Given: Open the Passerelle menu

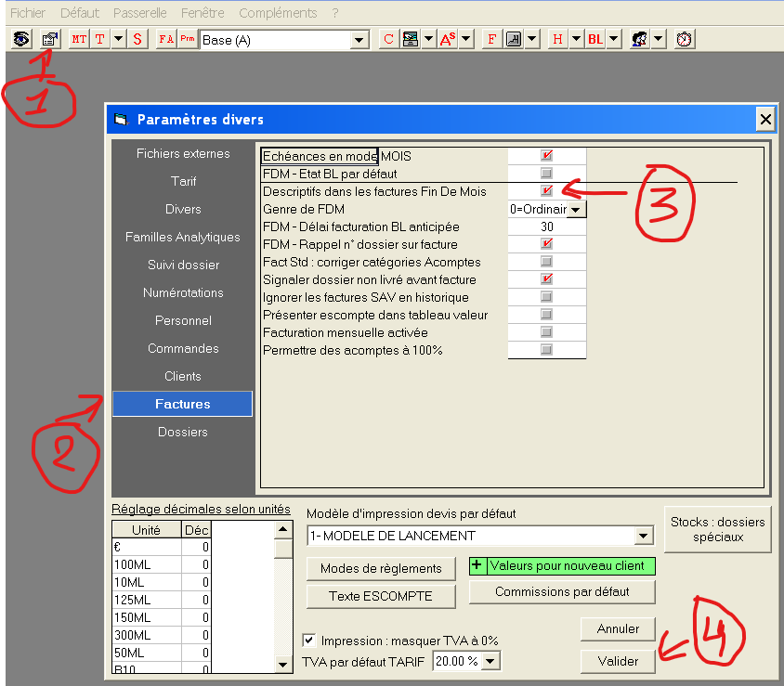Looking at the screenshot, I should 139,13.
